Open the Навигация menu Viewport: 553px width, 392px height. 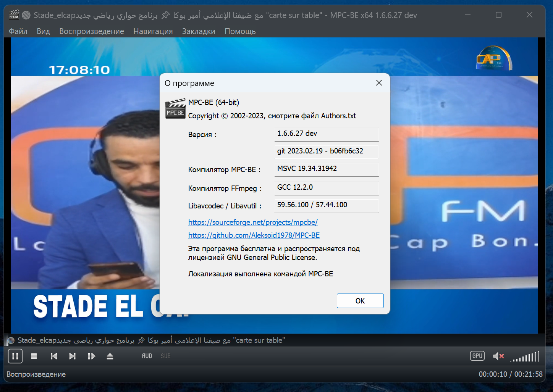tap(153, 31)
